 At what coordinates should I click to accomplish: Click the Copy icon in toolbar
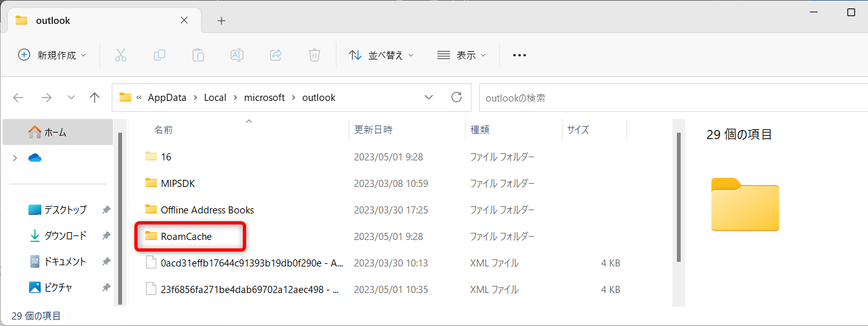click(160, 55)
